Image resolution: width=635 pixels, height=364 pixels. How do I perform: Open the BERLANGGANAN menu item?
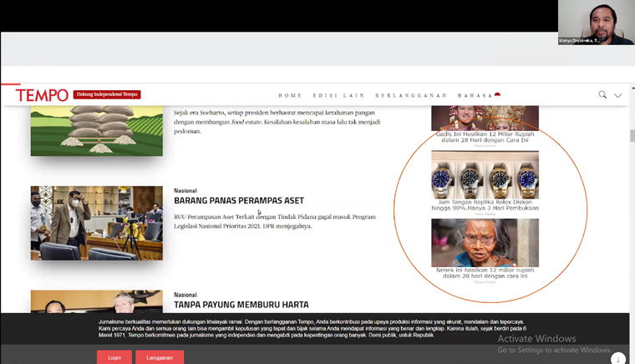pos(411,95)
